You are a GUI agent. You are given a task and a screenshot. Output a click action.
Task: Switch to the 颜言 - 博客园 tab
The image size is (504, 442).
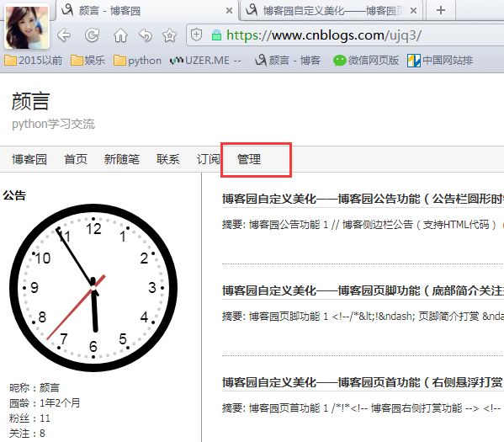(x=146, y=11)
